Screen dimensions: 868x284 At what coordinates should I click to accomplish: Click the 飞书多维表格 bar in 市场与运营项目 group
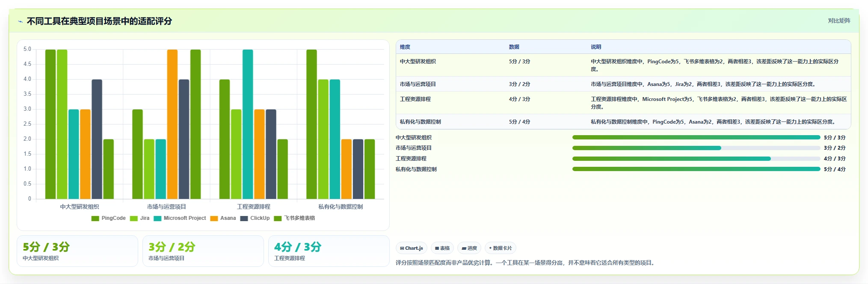click(196, 124)
